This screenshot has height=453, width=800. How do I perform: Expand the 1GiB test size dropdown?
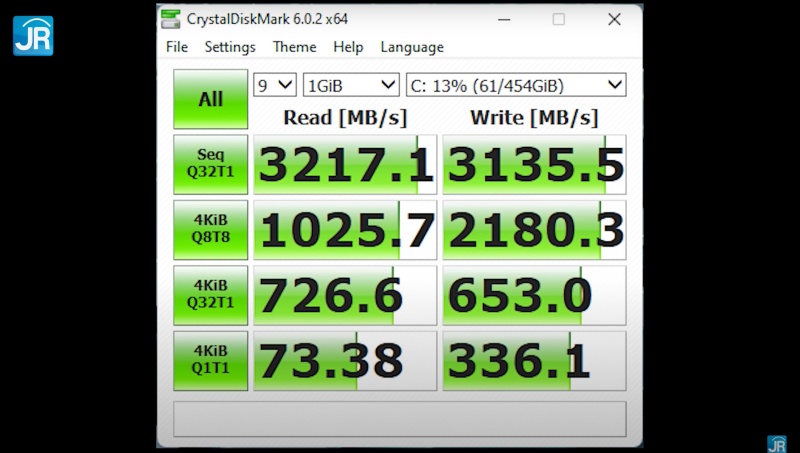pos(351,85)
